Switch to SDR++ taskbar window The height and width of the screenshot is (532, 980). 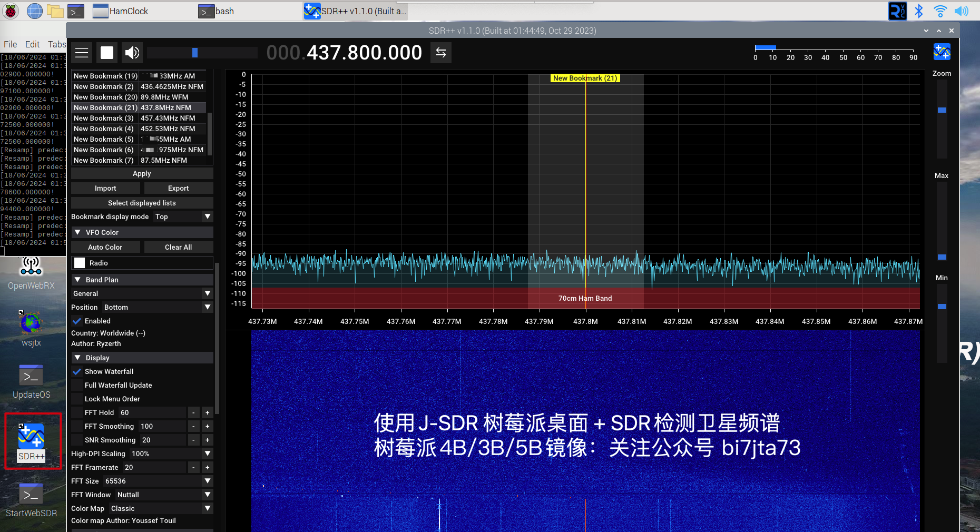[355, 11]
